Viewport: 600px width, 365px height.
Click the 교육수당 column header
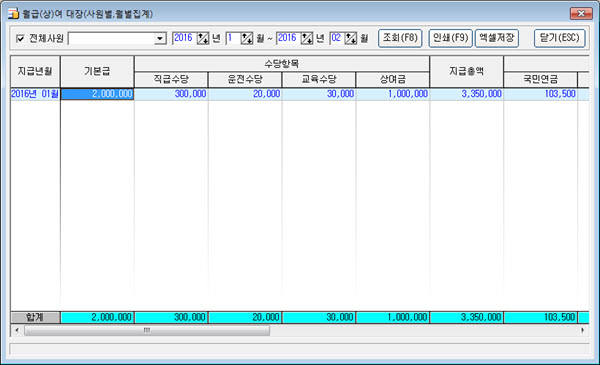tap(319, 80)
